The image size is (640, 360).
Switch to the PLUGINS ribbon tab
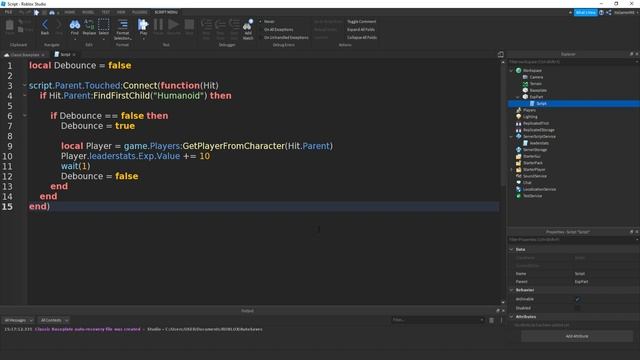(x=140, y=12)
